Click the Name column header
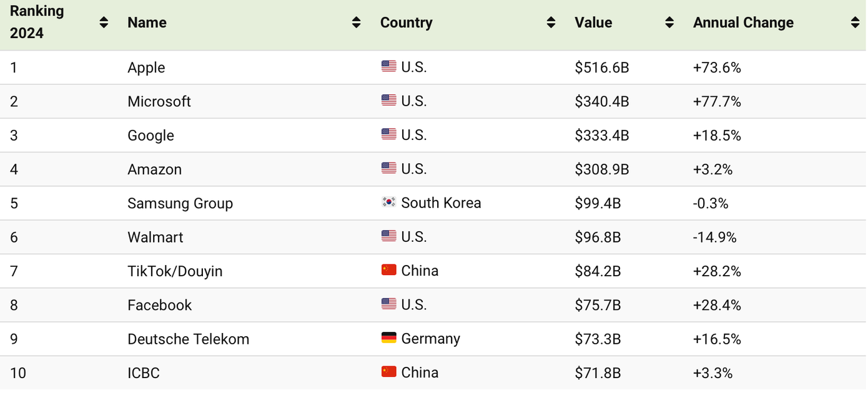Image resolution: width=868 pixels, height=395 pixels. point(147,22)
